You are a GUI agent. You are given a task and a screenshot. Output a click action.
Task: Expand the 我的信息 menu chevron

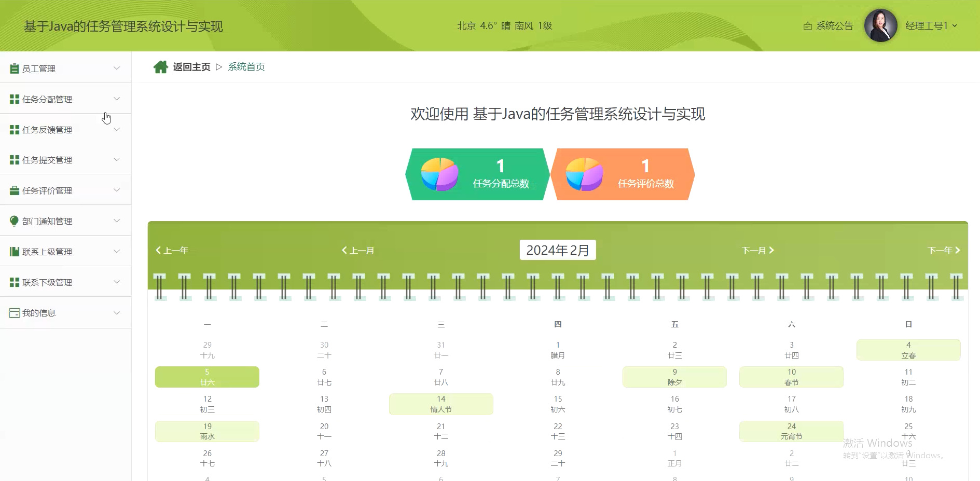117,313
